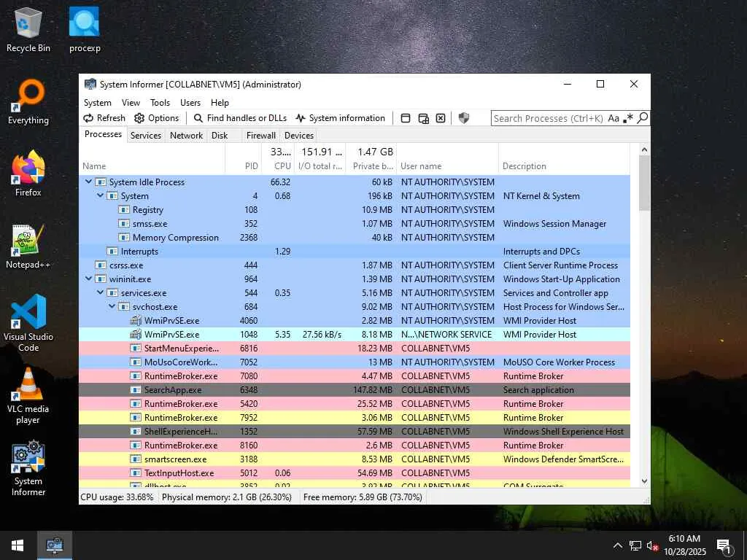Toggle the regex search option icon
The width and height of the screenshot is (747, 560).
tap(628, 118)
